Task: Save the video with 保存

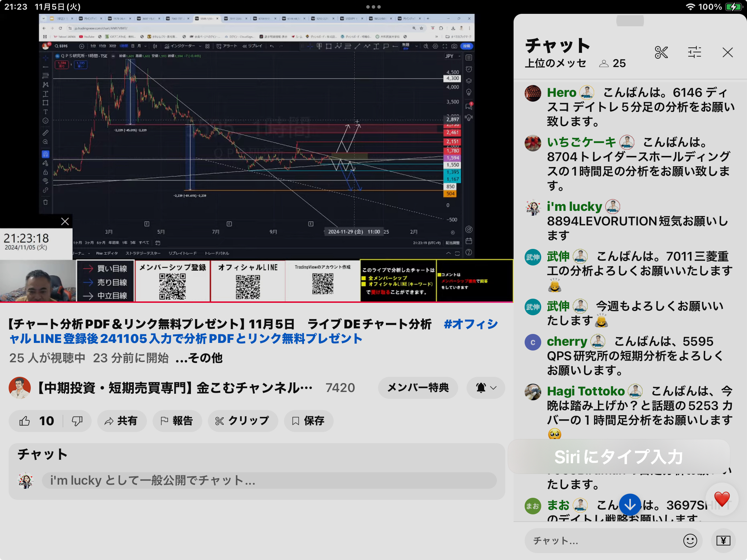Action: 308,421
